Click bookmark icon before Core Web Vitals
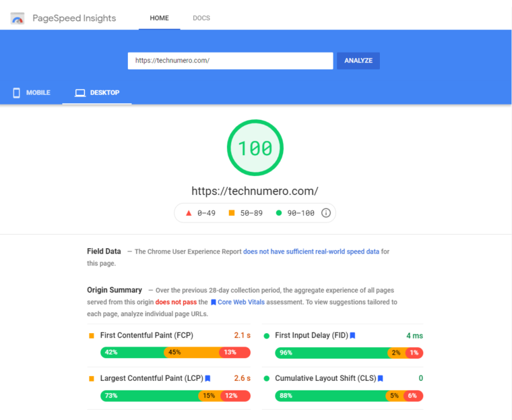Image resolution: width=512 pixels, height=420 pixels. [214, 303]
